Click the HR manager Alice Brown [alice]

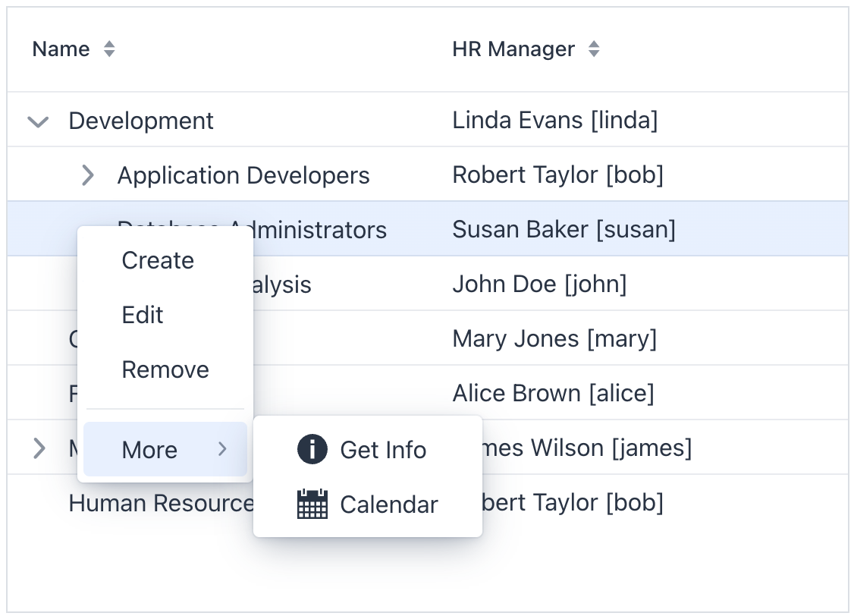point(553,393)
